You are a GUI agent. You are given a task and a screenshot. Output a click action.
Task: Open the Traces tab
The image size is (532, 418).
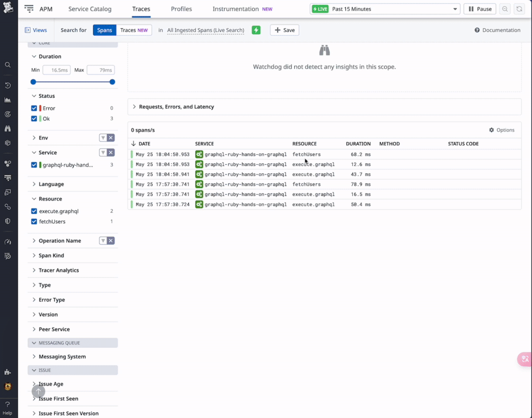click(141, 9)
